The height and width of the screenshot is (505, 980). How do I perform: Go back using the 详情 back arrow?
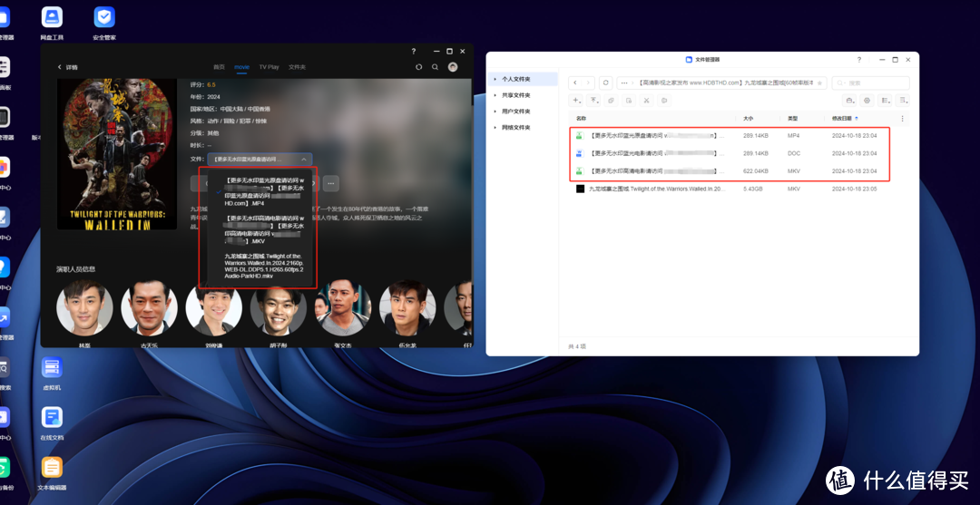(x=60, y=67)
